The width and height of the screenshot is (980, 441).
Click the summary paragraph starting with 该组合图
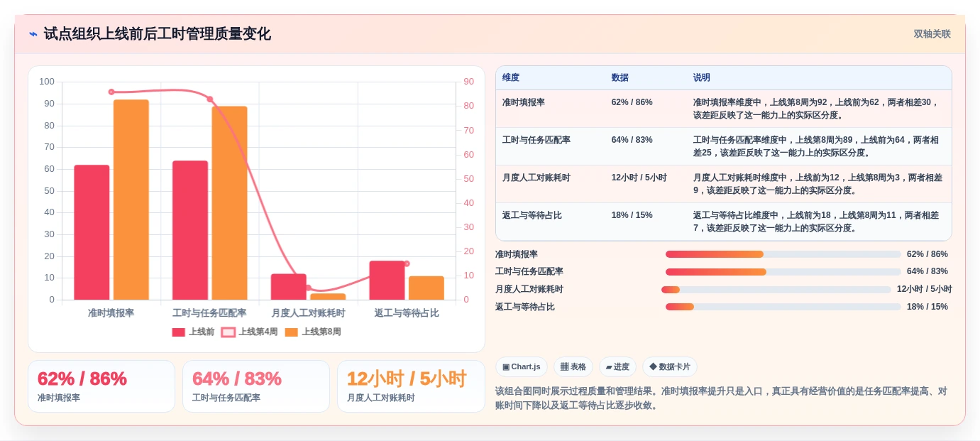click(721, 398)
